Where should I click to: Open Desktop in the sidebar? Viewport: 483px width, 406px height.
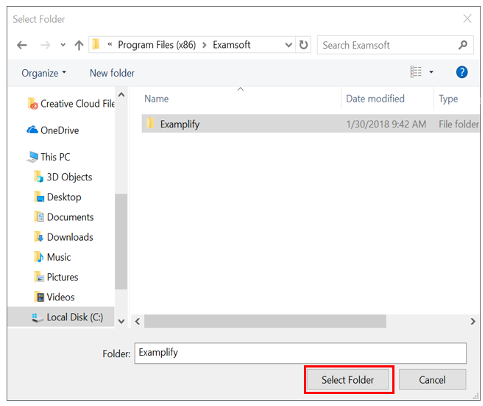pos(64,197)
